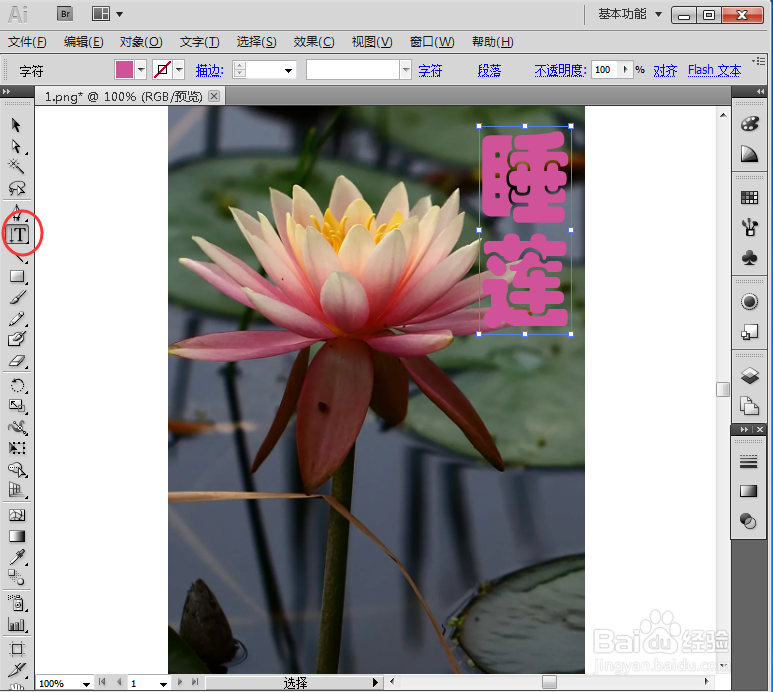Expand the stroke color dropdown arrow
Viewport: 773px width, 692px height.
[179, 69]
